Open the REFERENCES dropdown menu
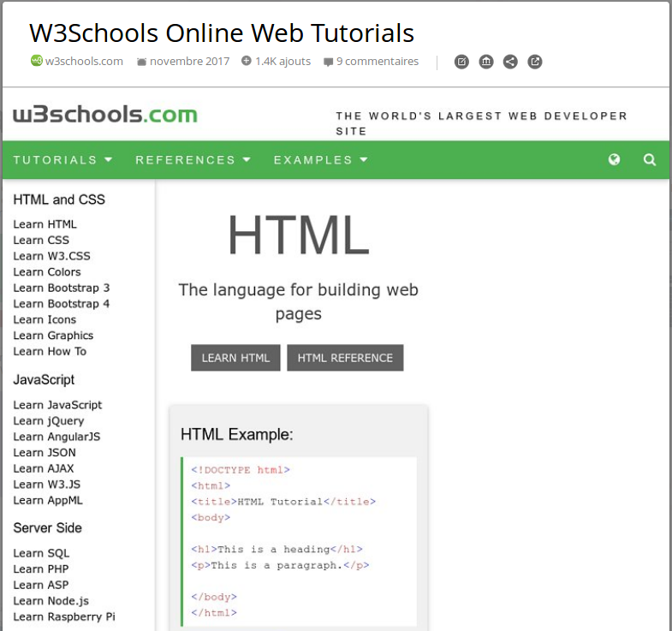This screenshot has width=672, height=631. point(193,160)
